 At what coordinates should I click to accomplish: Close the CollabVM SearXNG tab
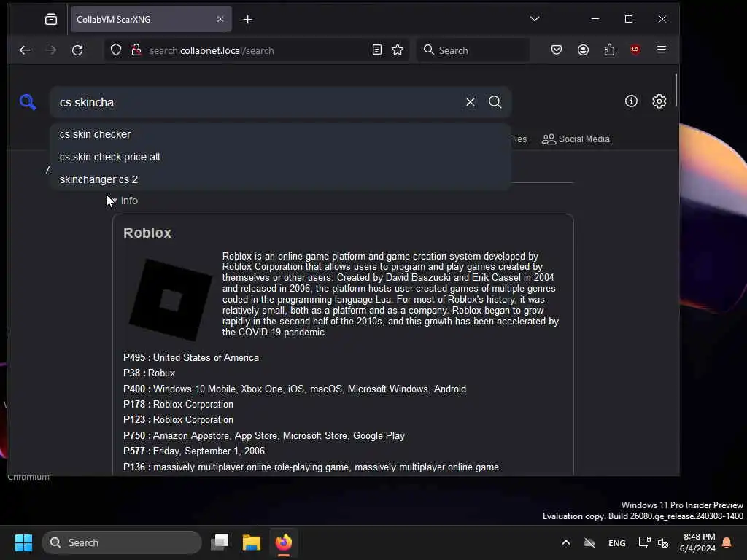pyautogui.click(x=220, y=19)
